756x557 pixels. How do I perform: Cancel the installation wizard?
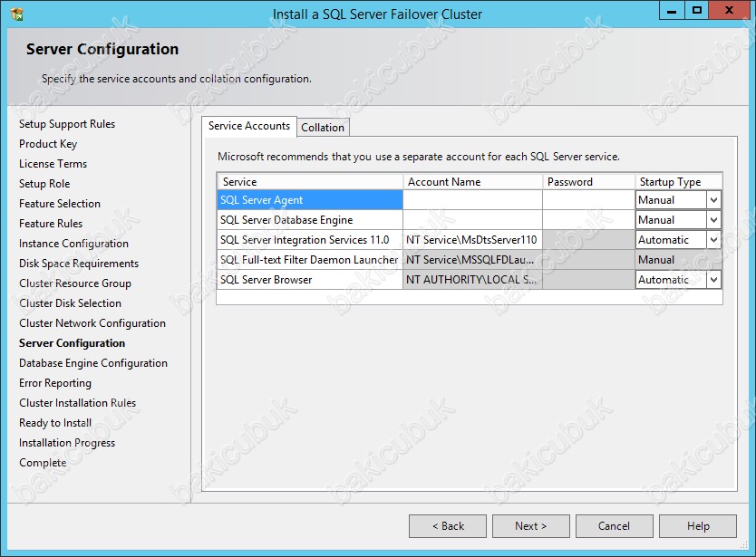click(x=615, y=526)
